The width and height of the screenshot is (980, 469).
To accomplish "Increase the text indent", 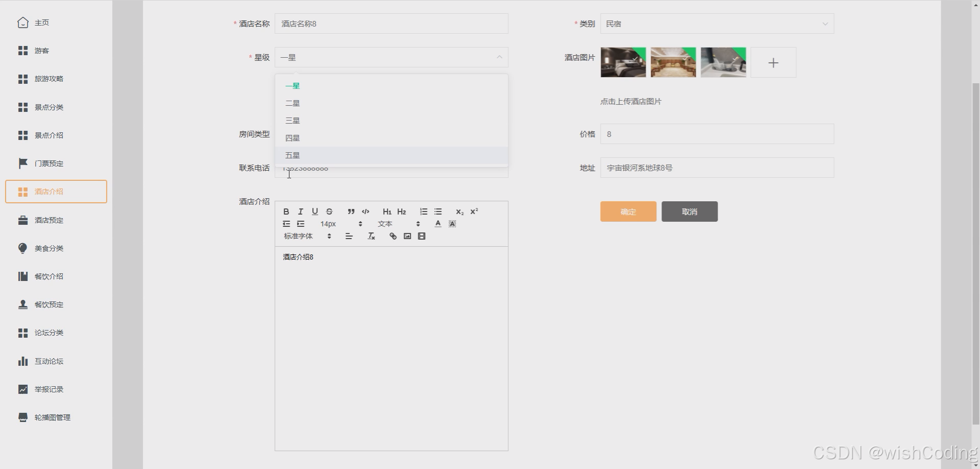I will (x=301, y=224).
